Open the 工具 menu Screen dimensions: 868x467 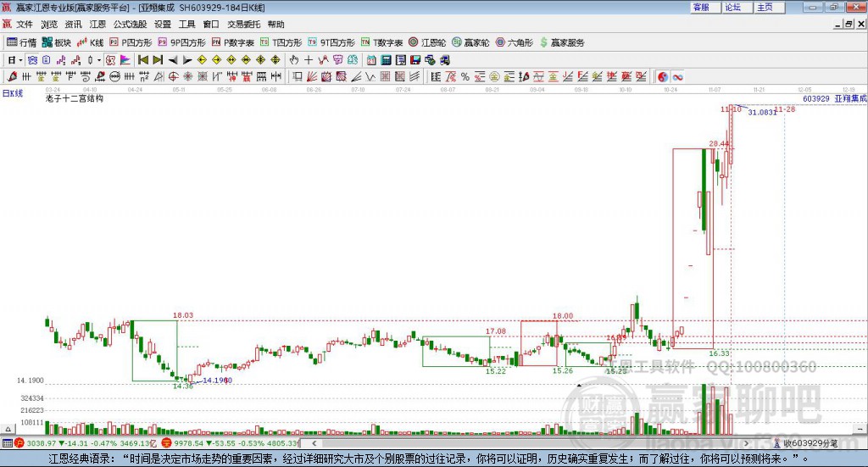(187, 25)
